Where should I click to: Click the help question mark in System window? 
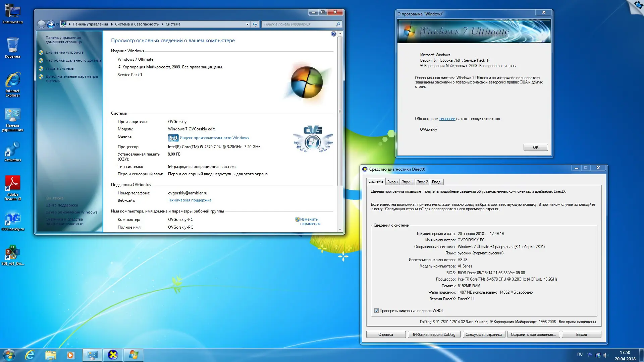pyautogui.click(x=333, y=34)
